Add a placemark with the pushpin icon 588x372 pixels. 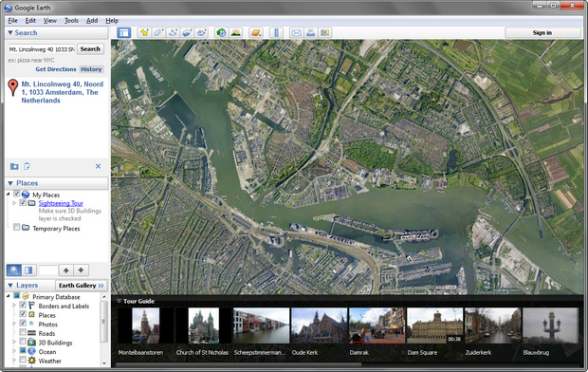[144, 32]
